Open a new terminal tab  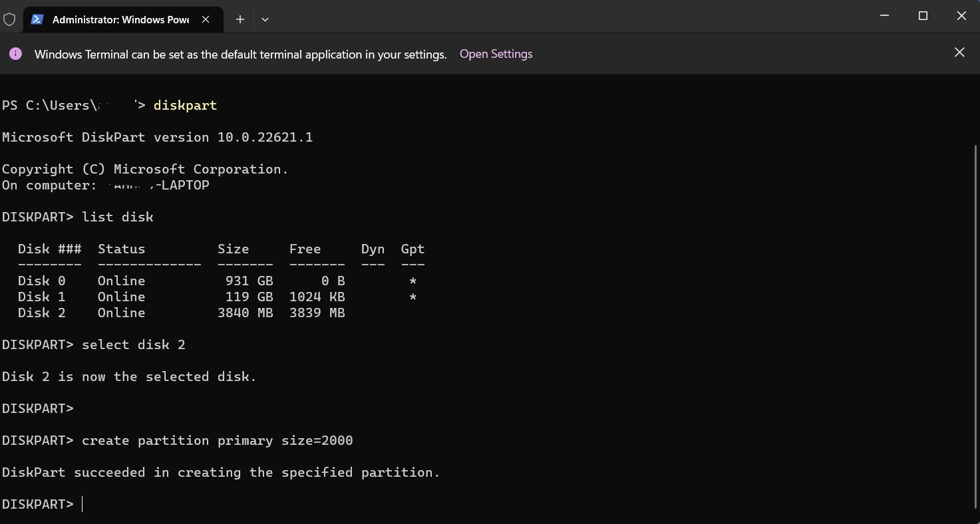[240, 20]
